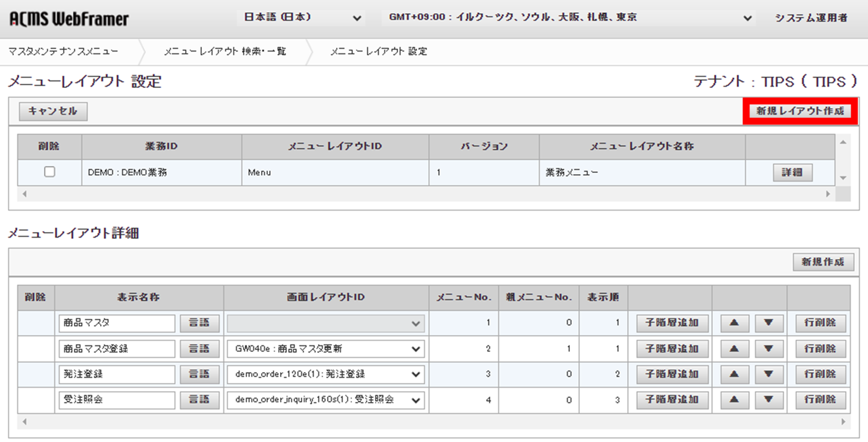868x442 pixels.
Task: Click 新規作成 in the detail section
Action: tap(823, 261)
